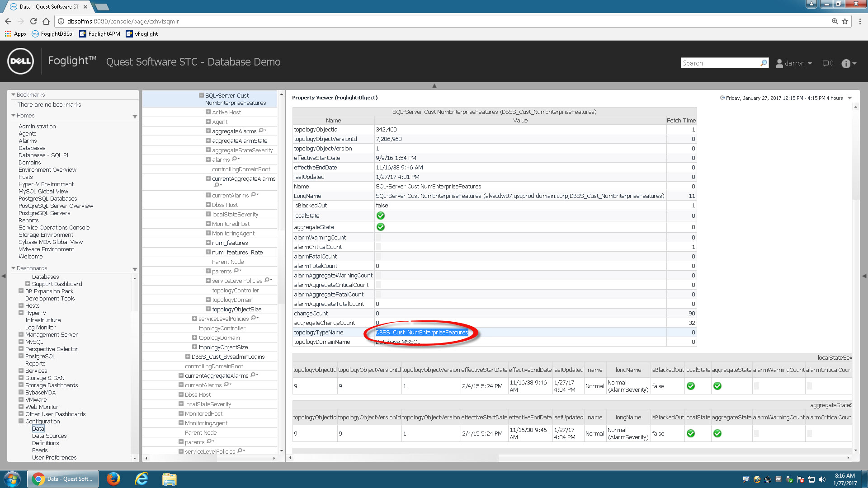Open Data Sources under Configuration
The height and width of the screenshot is (488, 868).
(49, 436)
